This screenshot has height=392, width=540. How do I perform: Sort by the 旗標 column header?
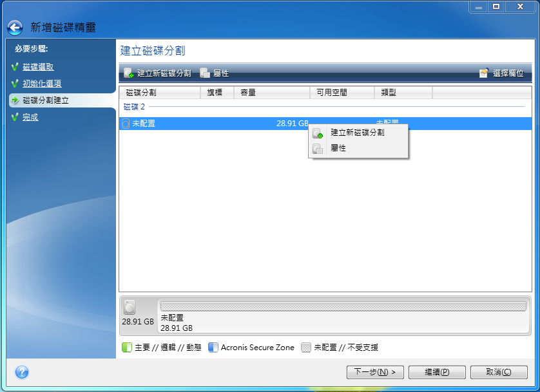coord(217,93)
